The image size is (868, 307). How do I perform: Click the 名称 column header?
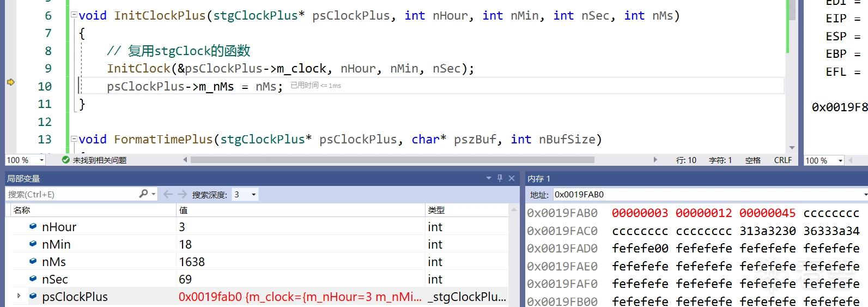click(x=22, y=210)
